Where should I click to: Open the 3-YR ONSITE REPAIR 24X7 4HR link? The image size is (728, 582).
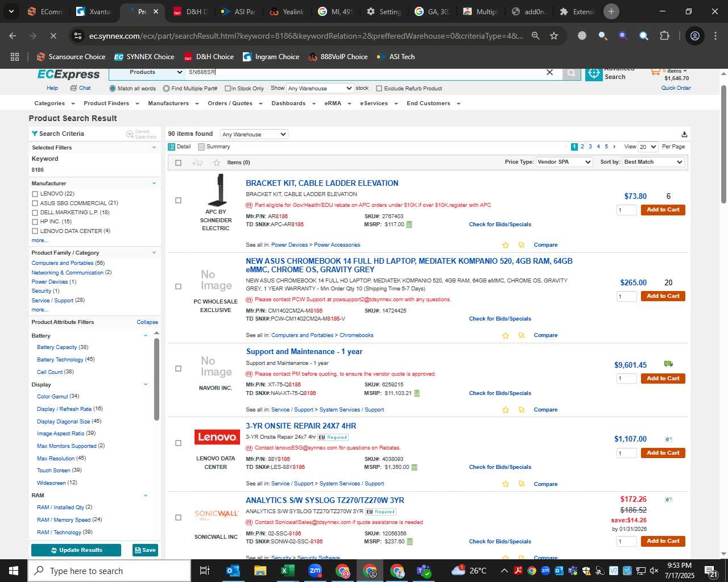301,426
